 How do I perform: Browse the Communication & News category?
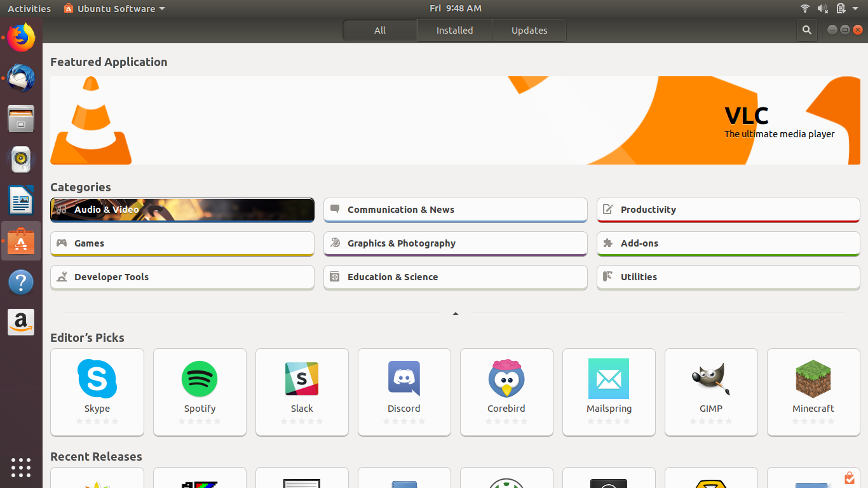tap(456, 210)
